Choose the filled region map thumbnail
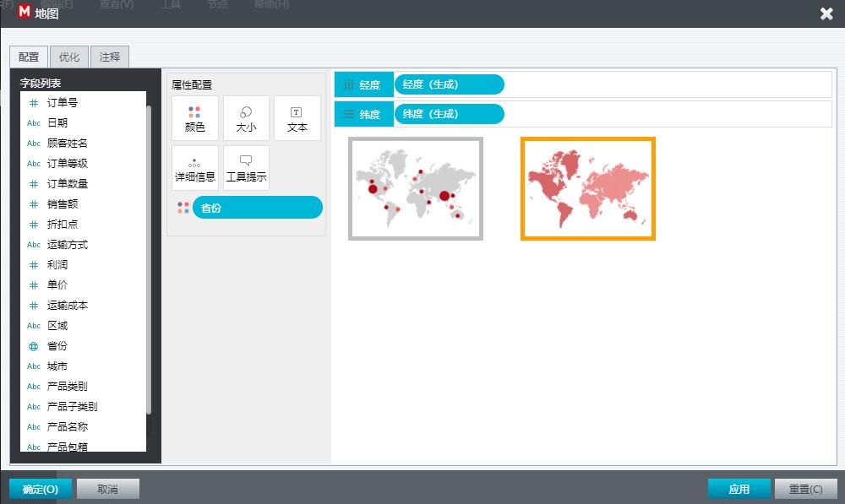 [x=588, y=188]
